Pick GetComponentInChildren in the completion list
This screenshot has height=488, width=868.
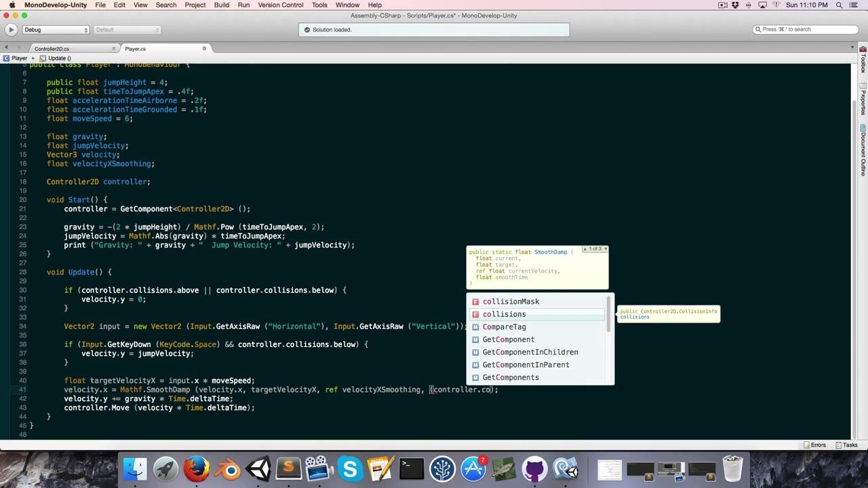[x=537, y=352]
